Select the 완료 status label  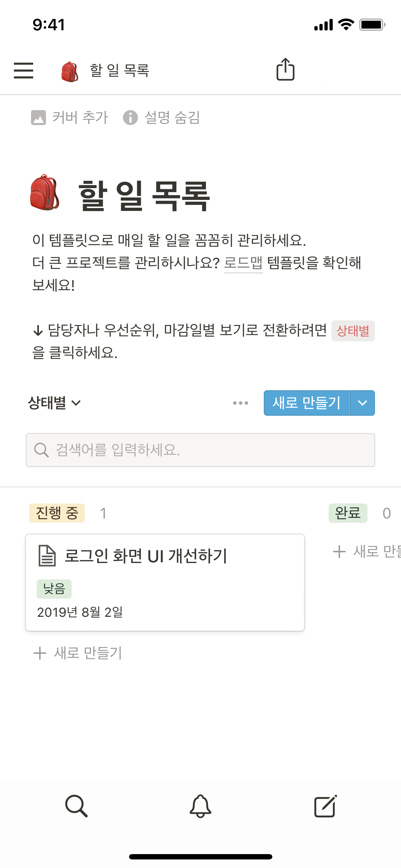coord(348,513)
